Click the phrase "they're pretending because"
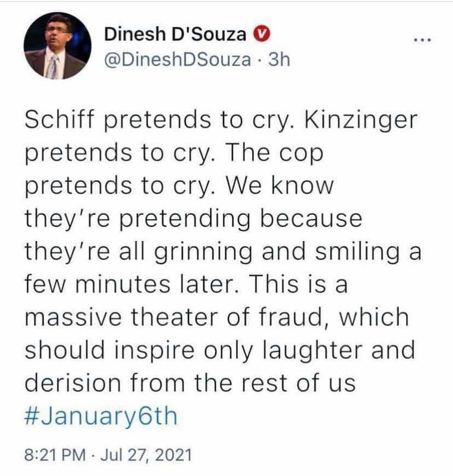This screenshot has height=476, width=453. coord(193,218)
